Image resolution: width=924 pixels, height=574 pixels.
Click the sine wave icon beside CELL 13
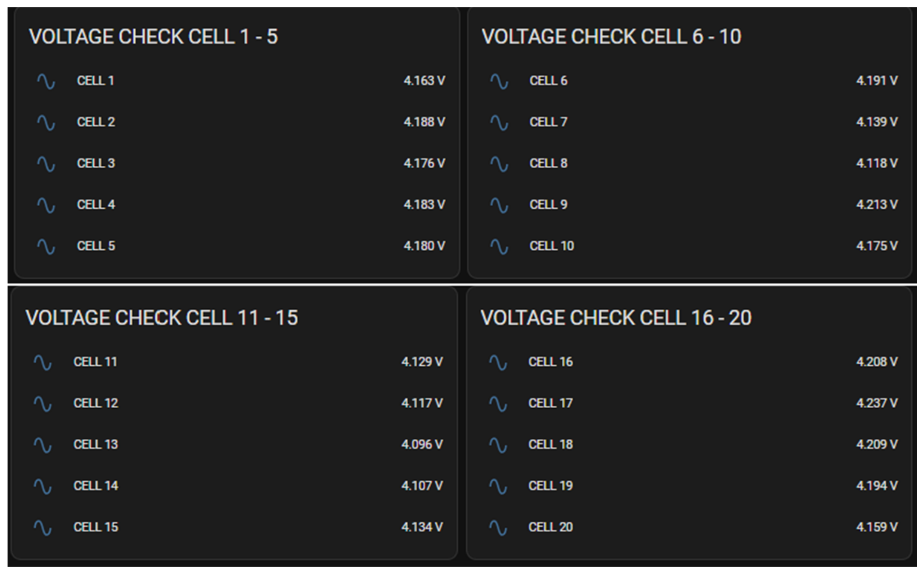click(43, 445)
